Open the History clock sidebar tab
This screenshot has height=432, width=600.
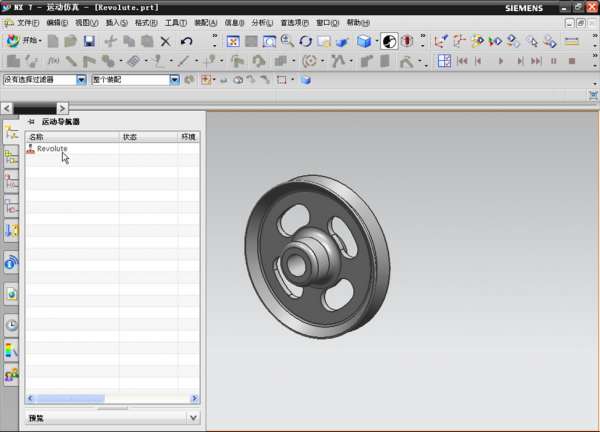[x=11, y=324]
